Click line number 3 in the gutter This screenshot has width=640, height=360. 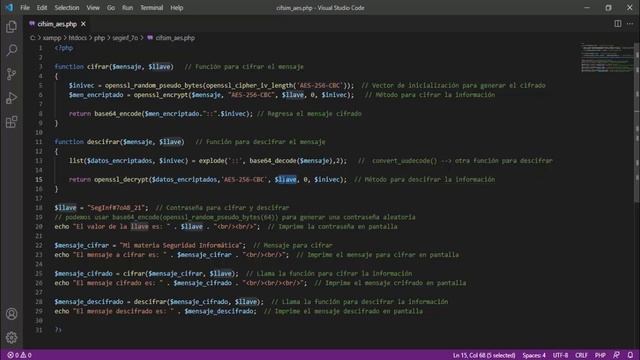(40, 67)
